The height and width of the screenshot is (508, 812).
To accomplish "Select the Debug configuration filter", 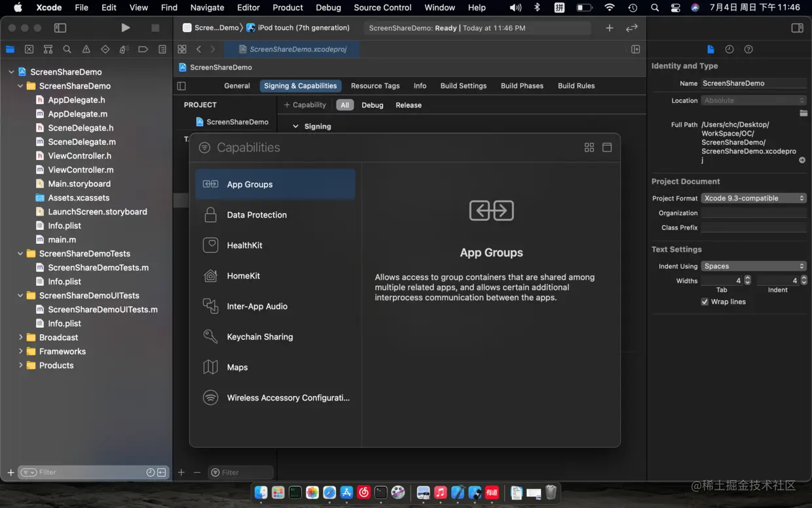I will [372, 105].
